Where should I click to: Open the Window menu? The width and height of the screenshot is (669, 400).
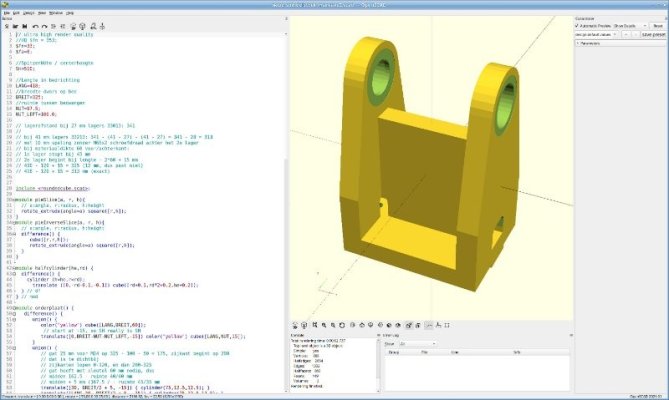pos(55,13)
